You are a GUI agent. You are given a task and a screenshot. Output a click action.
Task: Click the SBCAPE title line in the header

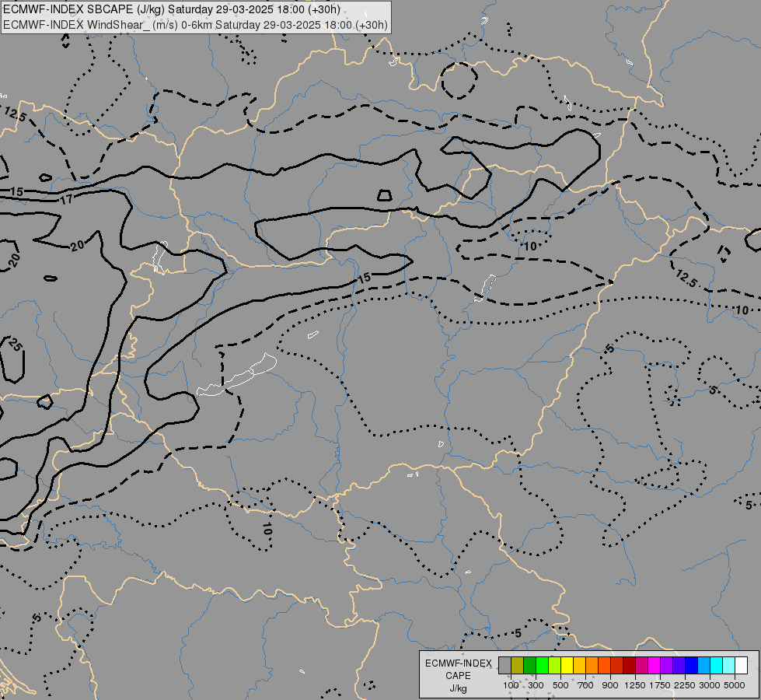[x=172, y=9]
